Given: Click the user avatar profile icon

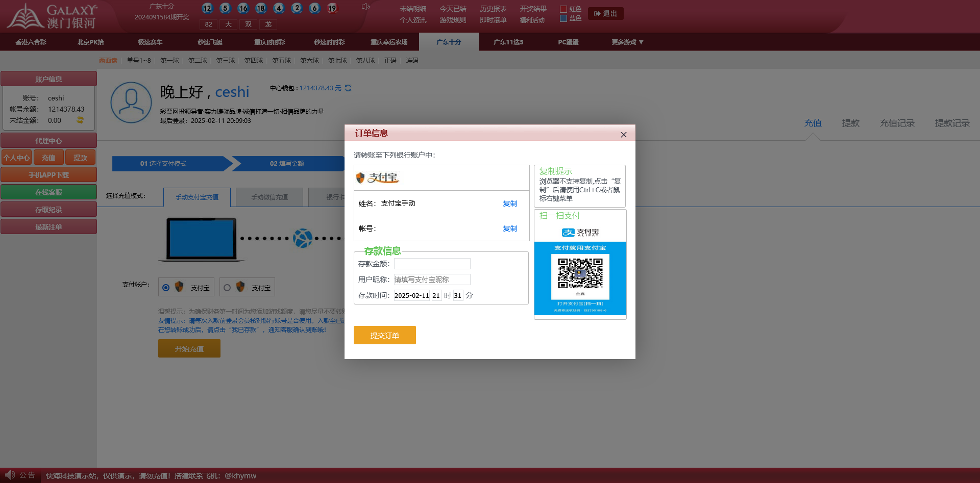Looking at the screenshot, I should (131, 103).
